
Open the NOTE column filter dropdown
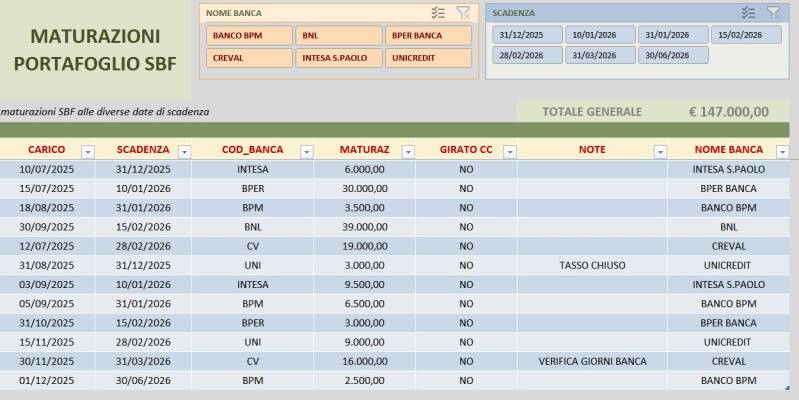point(660,151)
